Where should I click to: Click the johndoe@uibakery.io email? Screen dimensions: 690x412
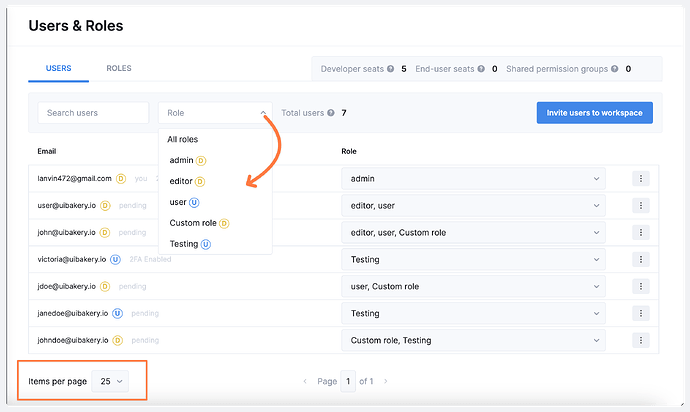pyautogui.click(x=73, y=340)
